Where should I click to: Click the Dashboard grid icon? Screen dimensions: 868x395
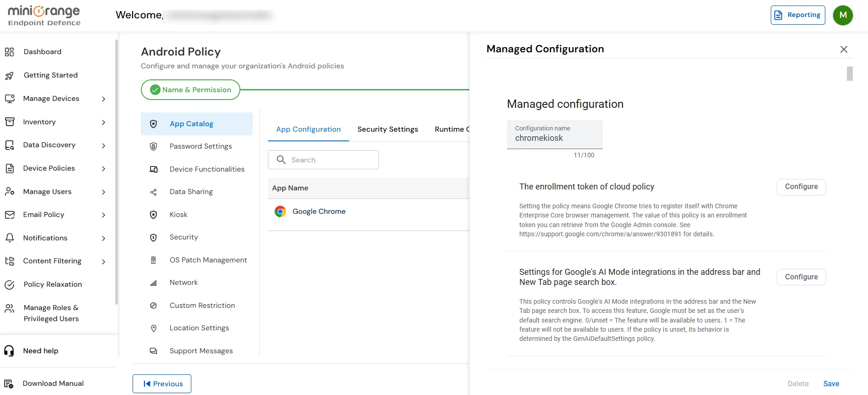tap(9, 52)
